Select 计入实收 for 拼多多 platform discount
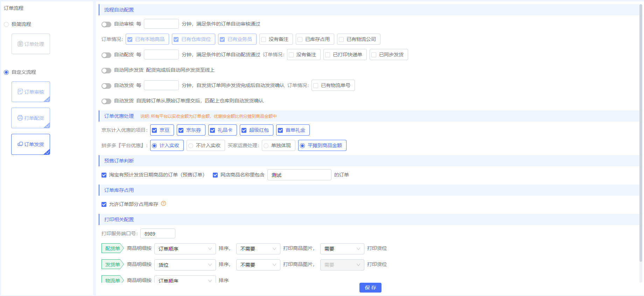 click(154, 146)
